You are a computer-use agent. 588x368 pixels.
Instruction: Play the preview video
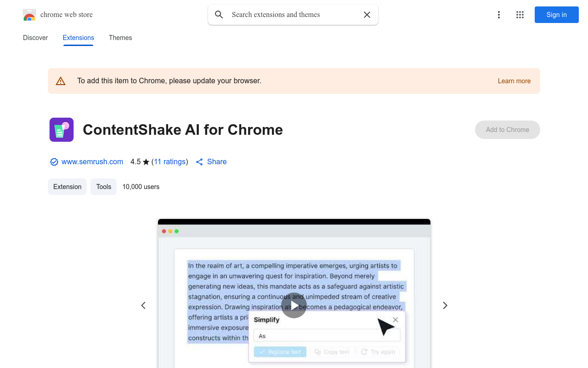tap(294, 305)
